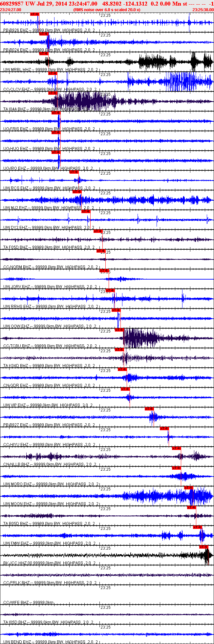
Task: Select the UO HUO EHZ station label
Action: coord(49,149)
